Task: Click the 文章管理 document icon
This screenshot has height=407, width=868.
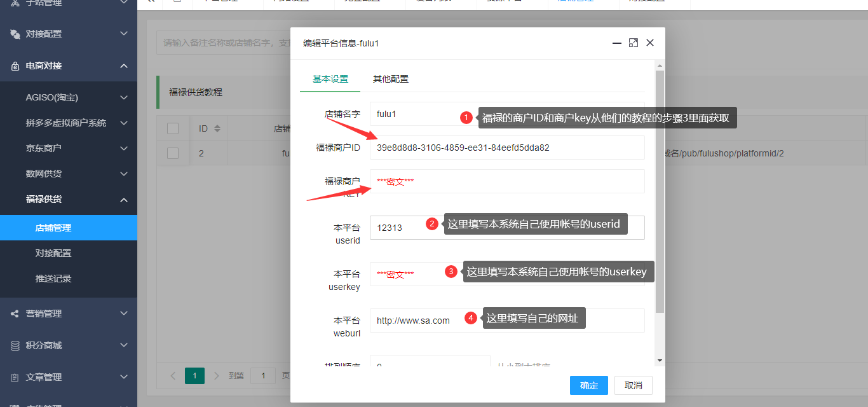Action: (15, 377)
